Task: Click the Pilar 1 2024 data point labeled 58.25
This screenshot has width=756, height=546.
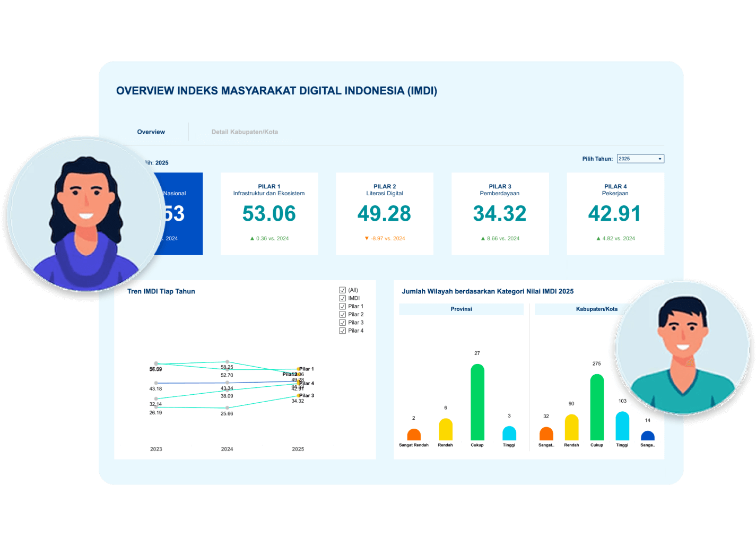Action: pyautogui.click(x=227, y=362)
